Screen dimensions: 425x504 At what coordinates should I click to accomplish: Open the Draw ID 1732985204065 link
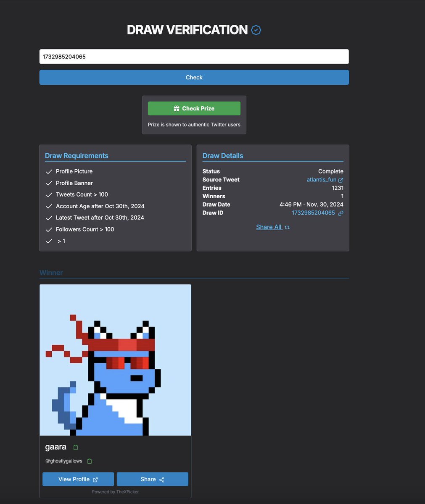[314, 213]
